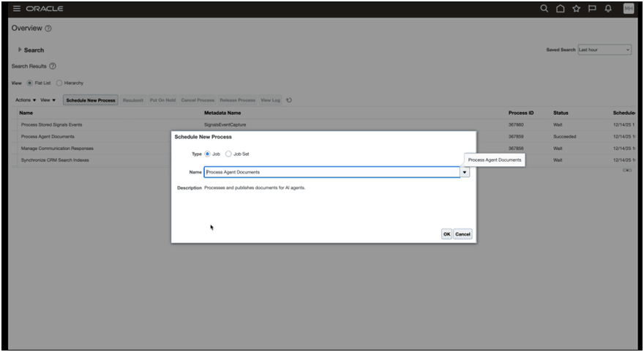Image resolution: width=644 pixels, height=352 pixels.
Task: Select the Job Set radio button
Action: 228,154
